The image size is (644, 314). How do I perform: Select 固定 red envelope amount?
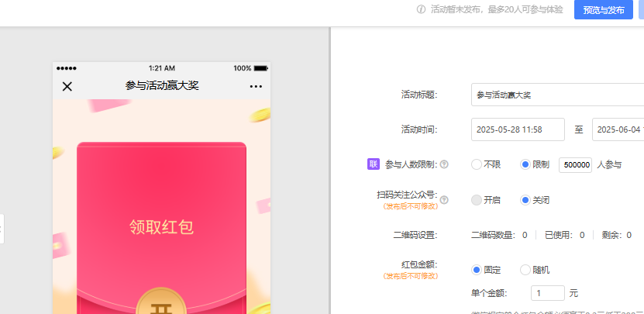[x=477, y=270]
